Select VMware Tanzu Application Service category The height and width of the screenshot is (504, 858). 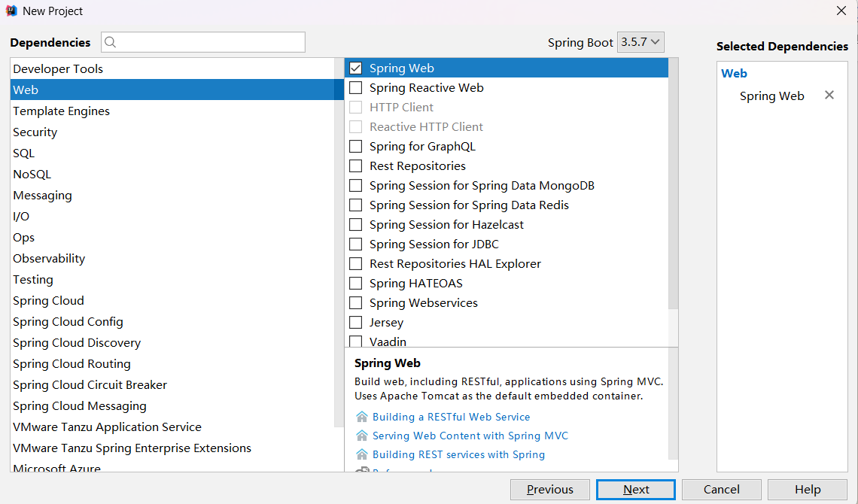[x=172, y=427]
